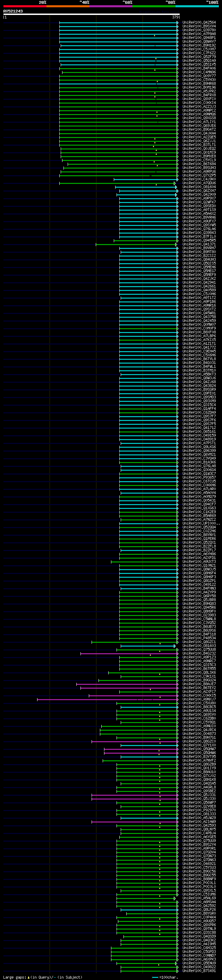
Task: Click the cyan alignment bar for Q42564
Action: pos(119,23)
